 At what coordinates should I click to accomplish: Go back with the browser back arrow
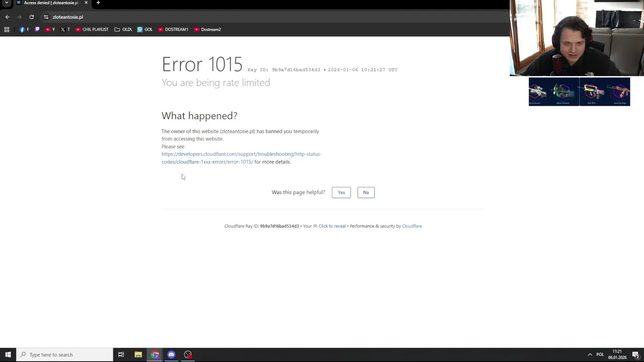7,17
